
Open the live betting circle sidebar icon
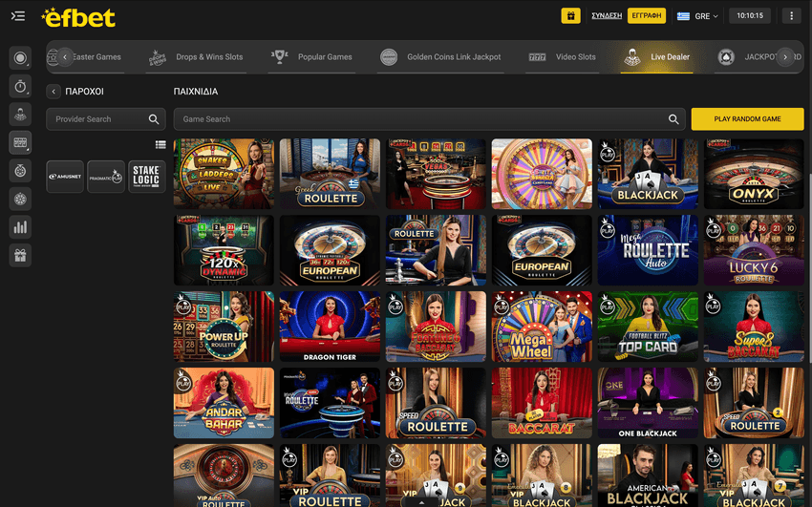[20, 58]
